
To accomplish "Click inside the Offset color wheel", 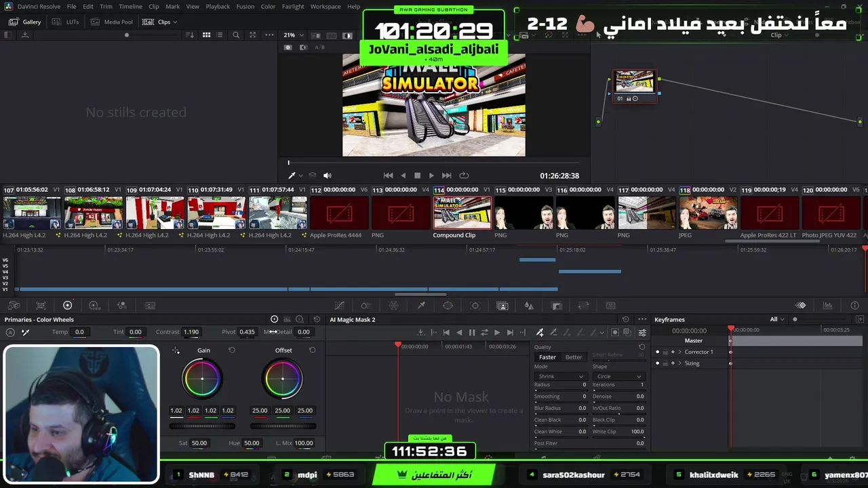I will point(283,378).
